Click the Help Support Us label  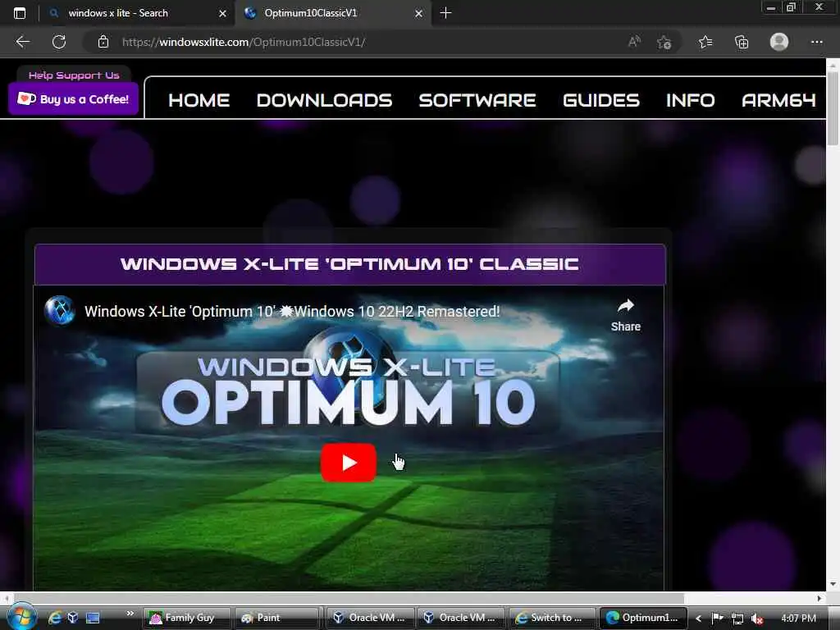(x=74, y=75)
